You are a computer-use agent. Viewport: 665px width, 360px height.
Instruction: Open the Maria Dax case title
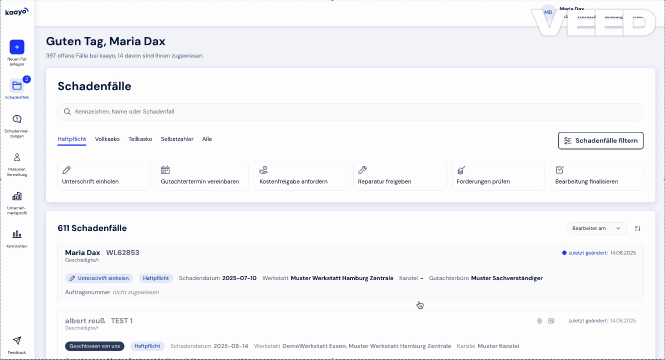pyautogui.click(x=82, y=252)
